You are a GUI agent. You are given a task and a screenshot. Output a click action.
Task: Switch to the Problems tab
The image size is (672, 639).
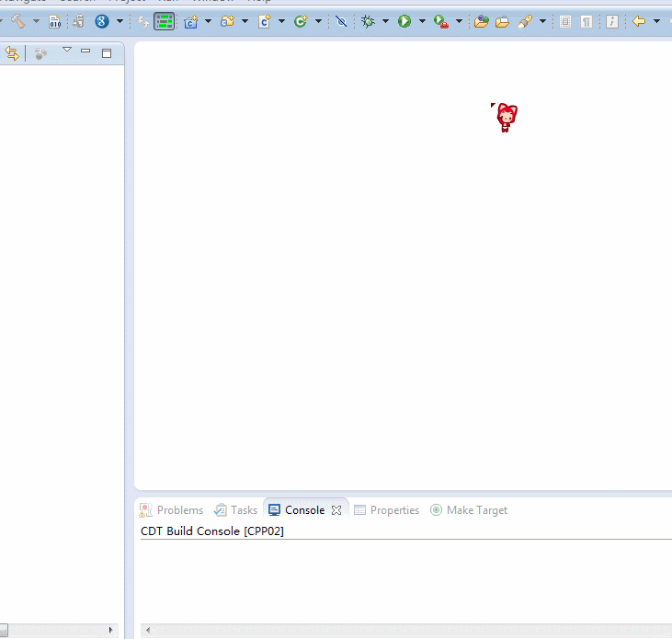pos(171,510)
